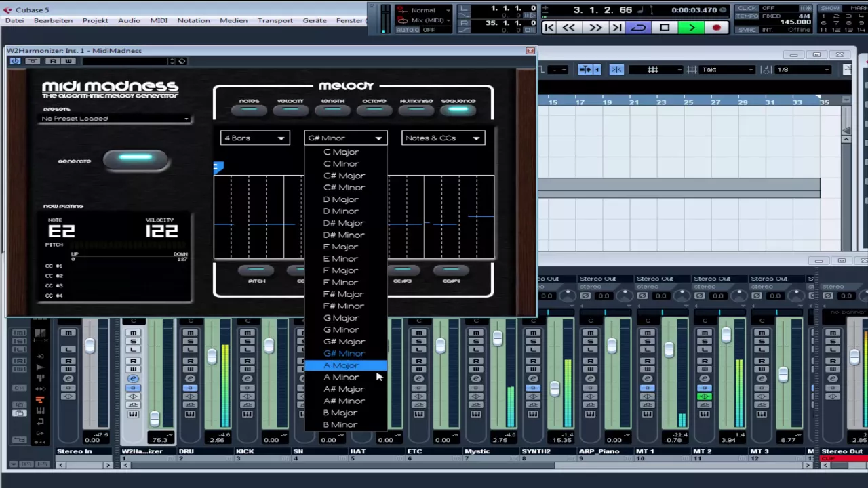
Task: Toggle the Cycle loop button
Action: click(x=639, y=28)
